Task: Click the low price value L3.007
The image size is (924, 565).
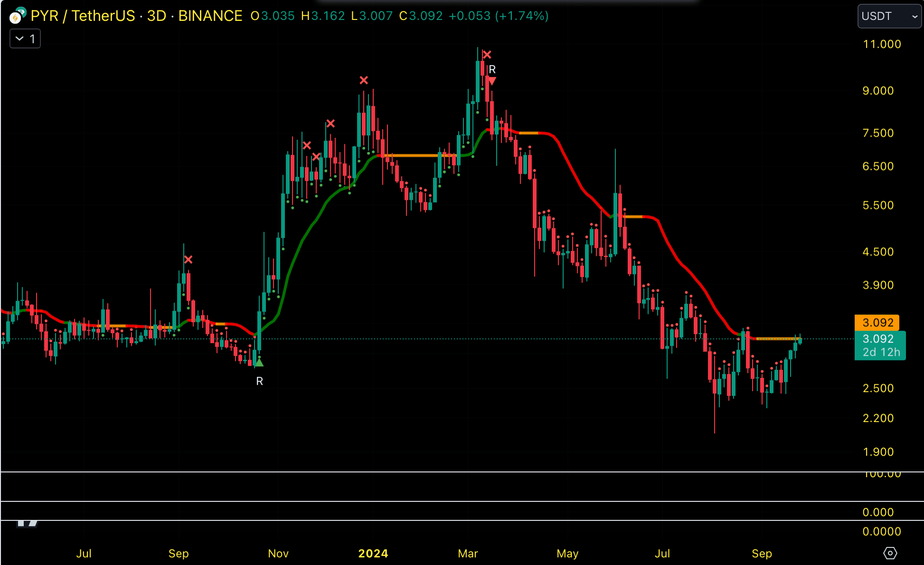Action: (372, 16)
